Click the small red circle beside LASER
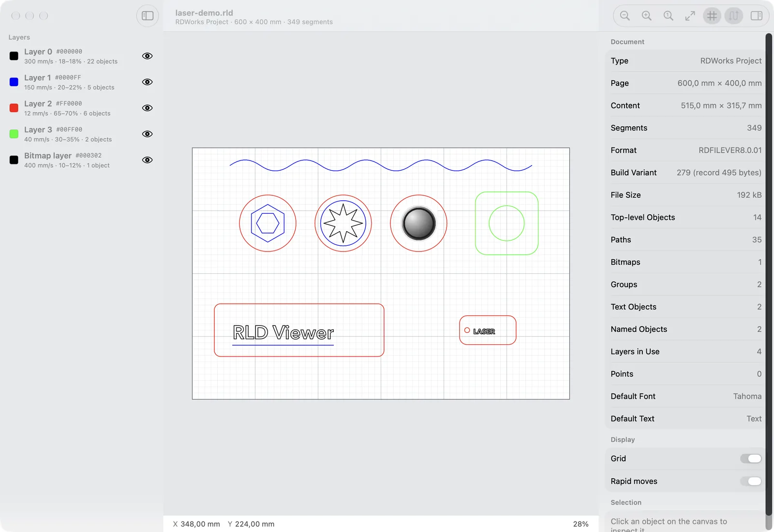774x532 pixels. [467, 330]
